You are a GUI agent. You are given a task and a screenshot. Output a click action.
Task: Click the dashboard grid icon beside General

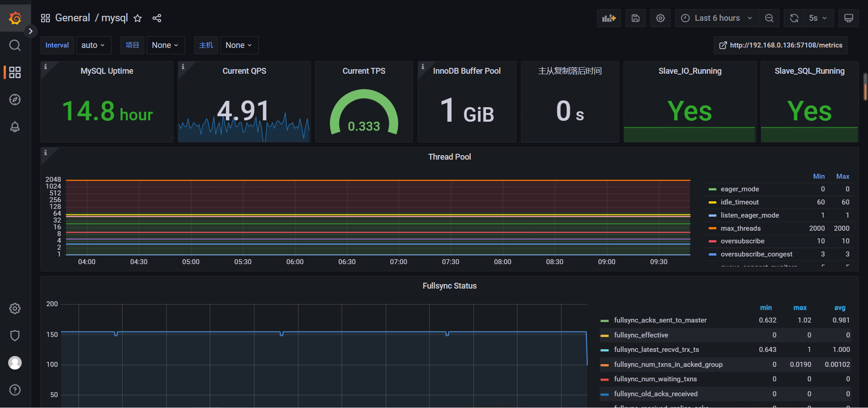coord(45,18)
